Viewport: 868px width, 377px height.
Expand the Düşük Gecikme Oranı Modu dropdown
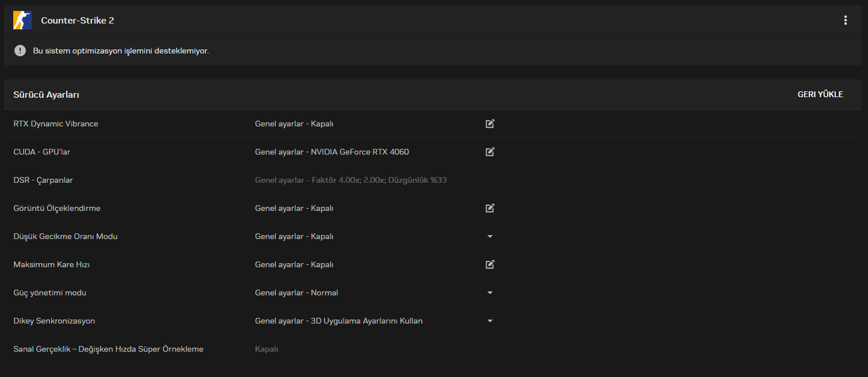coord(490,236)
